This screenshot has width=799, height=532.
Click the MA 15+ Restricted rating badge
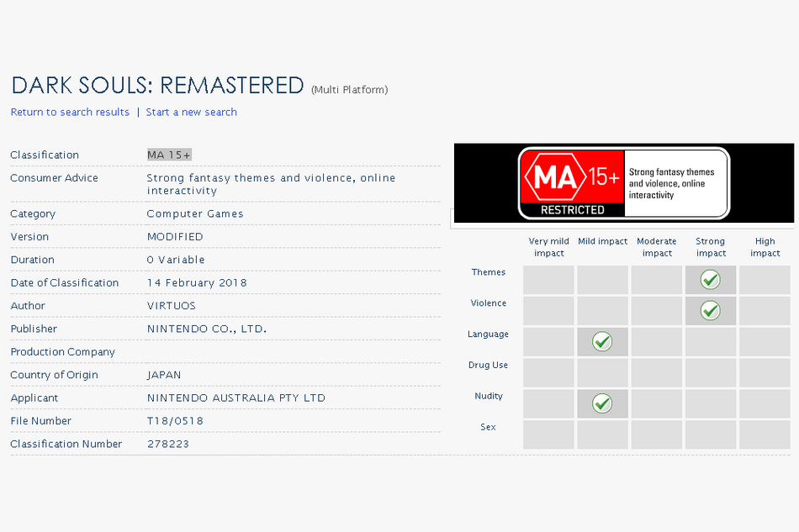(x=624, y=183)
